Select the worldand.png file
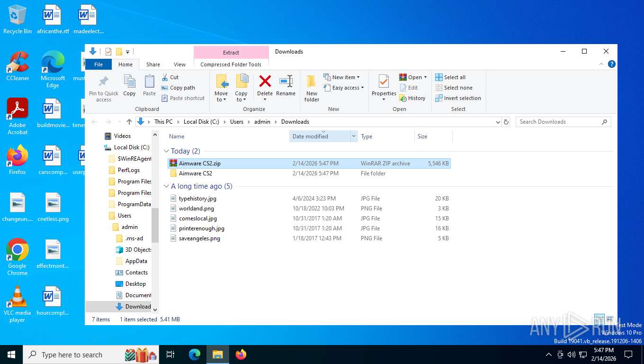This screenshot has height=364, width=644. (x=309, y=209)
